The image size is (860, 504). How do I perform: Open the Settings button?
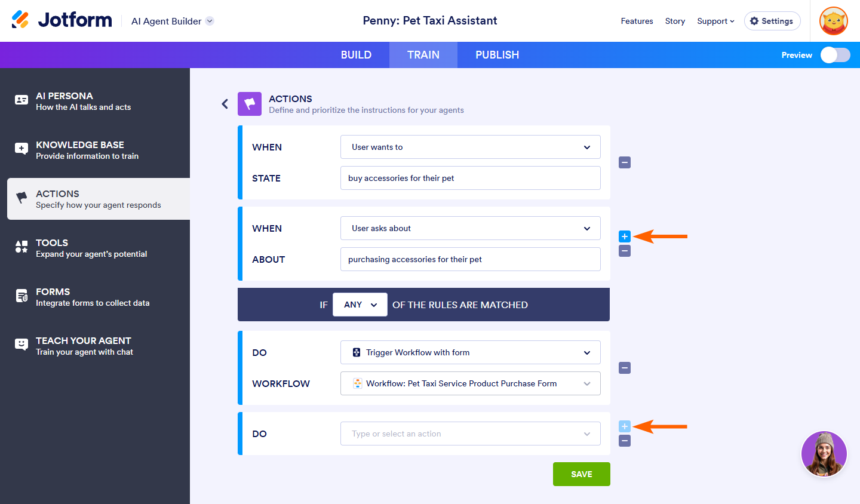772,21
